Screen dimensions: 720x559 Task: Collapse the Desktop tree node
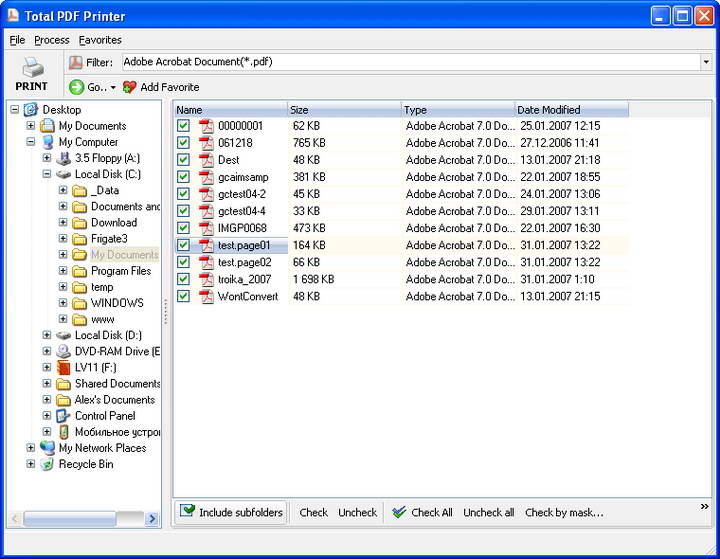[15, 110]
